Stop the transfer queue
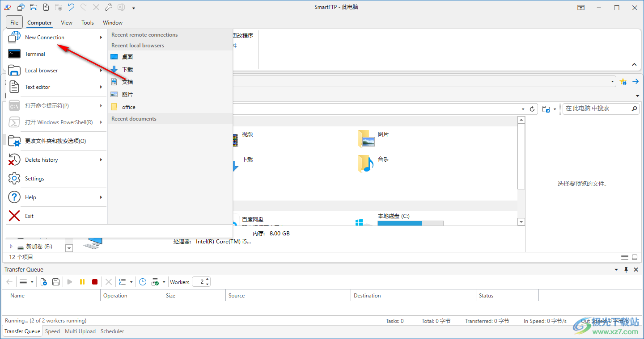The width and height of the screenshot is (644, 339). tap(95, 282)
